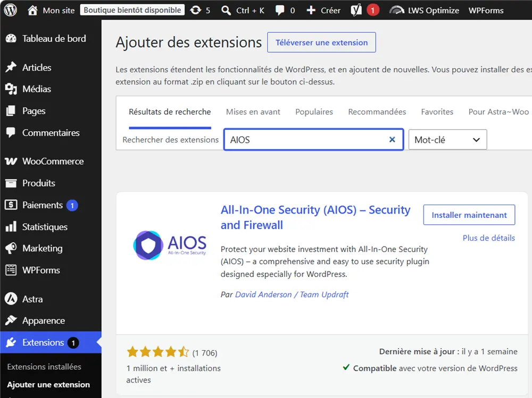Open the Mot-clé search type dropdown

point(447,140)
